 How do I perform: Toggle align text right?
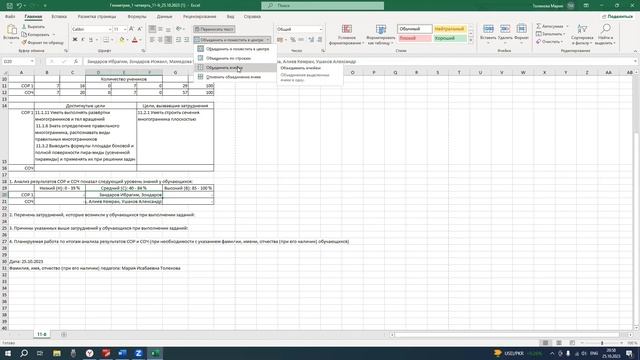[168, 40]
